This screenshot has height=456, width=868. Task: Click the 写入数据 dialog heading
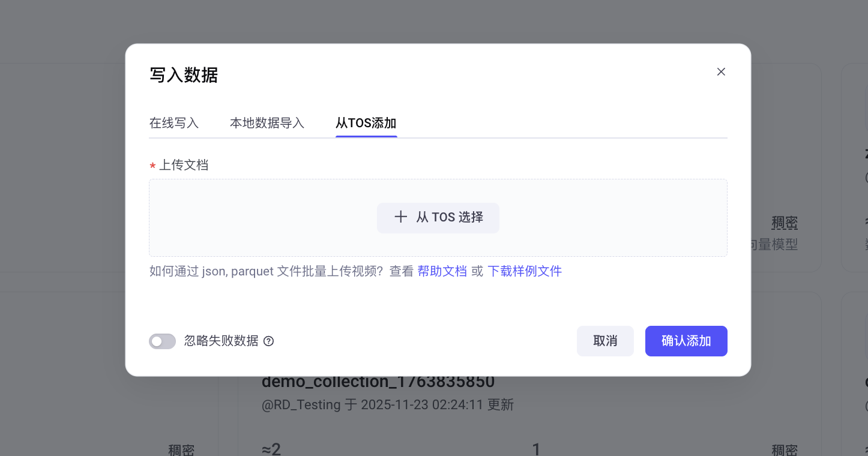point(184,75)
